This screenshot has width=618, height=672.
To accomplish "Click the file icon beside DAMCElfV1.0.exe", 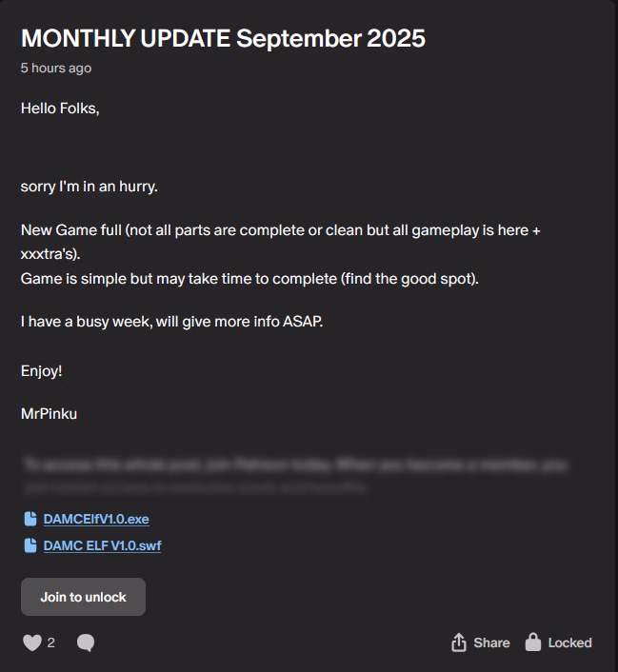I will tap(30, 519).
